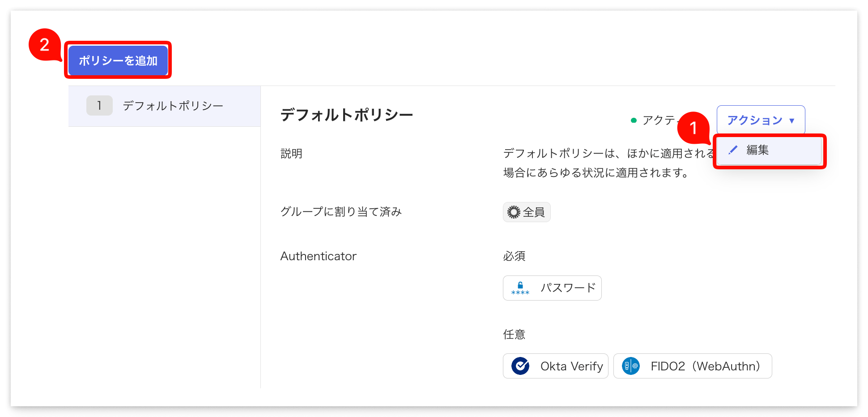
Task: Click the pencil edit icon beside 編集
Action: 732,150
